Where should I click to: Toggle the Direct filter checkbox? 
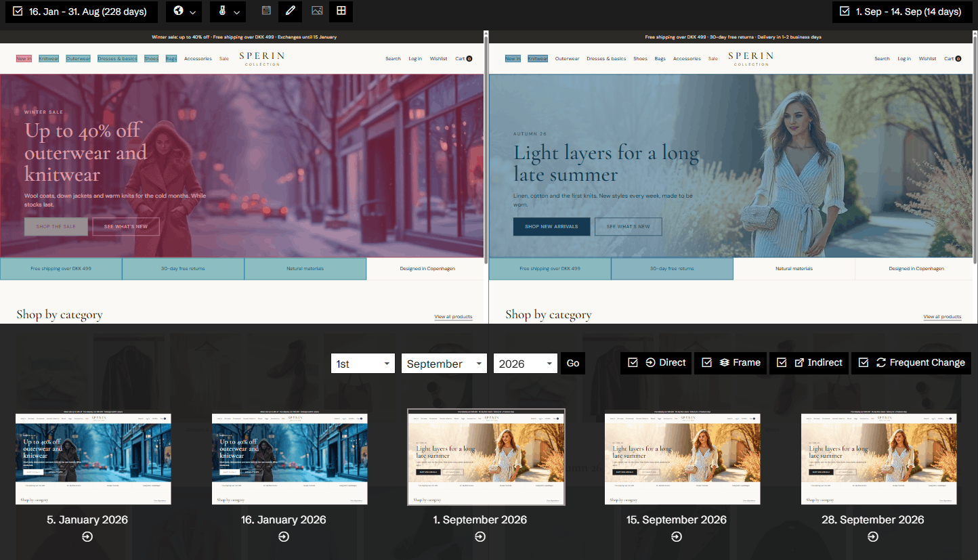pyautogui.click(x=633, y=363)
